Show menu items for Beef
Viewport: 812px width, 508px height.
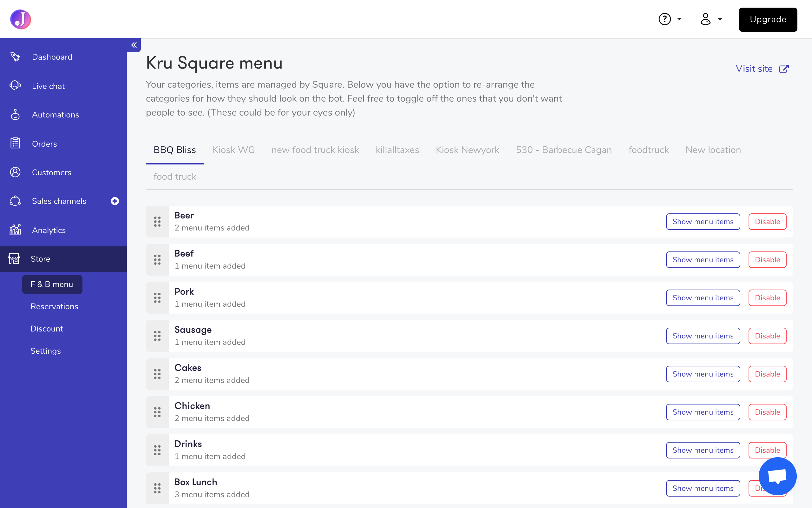pos(703,260)
